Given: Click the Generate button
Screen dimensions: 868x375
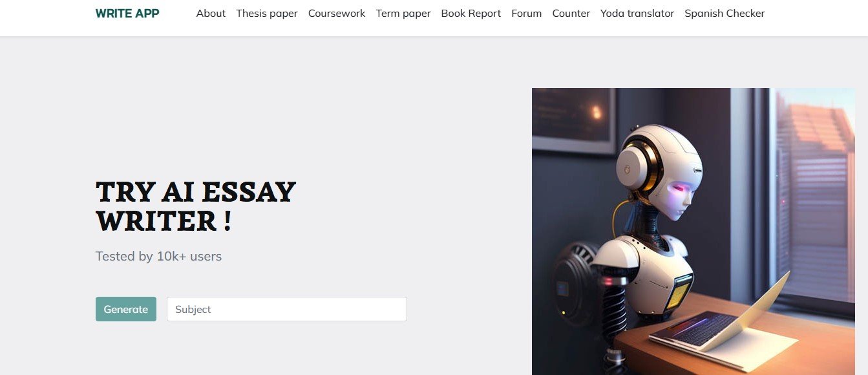Looking at the screenshot, I should click(x=126, y=309).
